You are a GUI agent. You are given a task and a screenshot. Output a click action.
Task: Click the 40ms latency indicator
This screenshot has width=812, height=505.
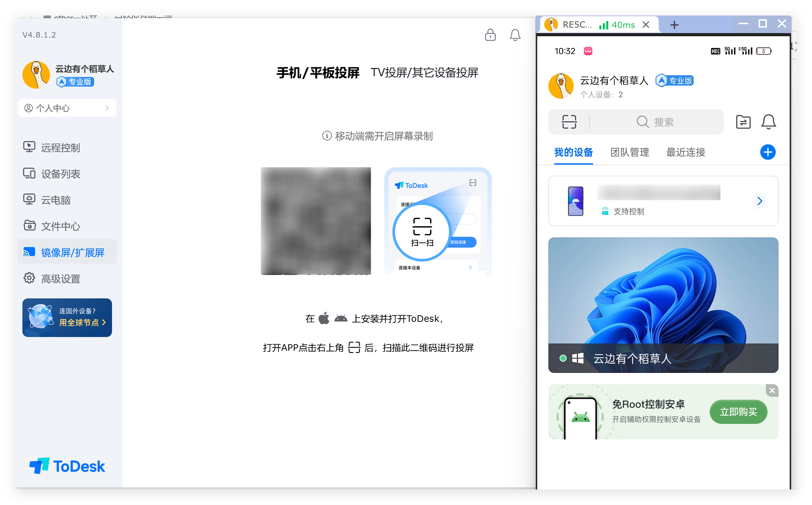pyautogui.click(x=617, y=25)
